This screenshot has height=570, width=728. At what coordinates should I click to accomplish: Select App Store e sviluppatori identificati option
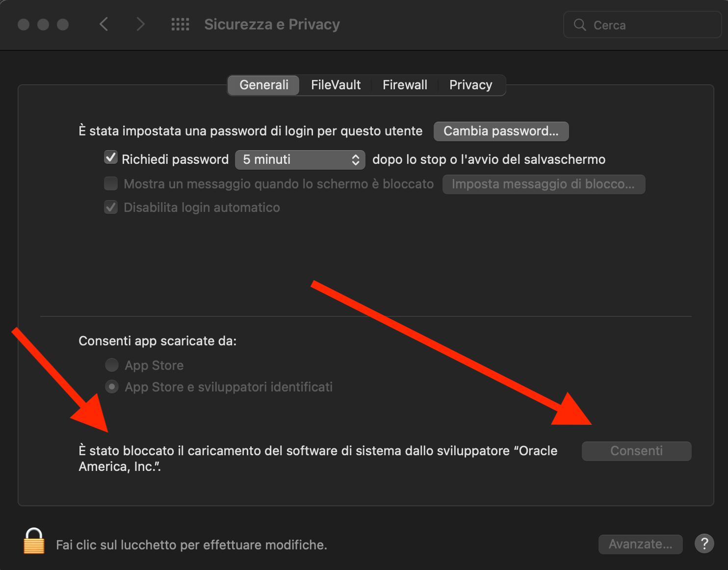coord(112,387)
